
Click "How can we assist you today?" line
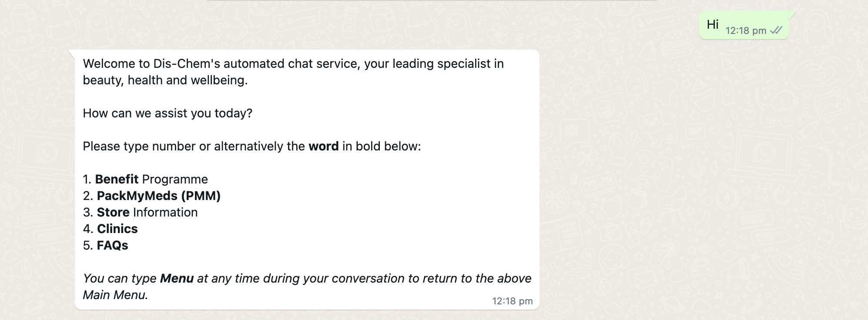pos(168,113)
